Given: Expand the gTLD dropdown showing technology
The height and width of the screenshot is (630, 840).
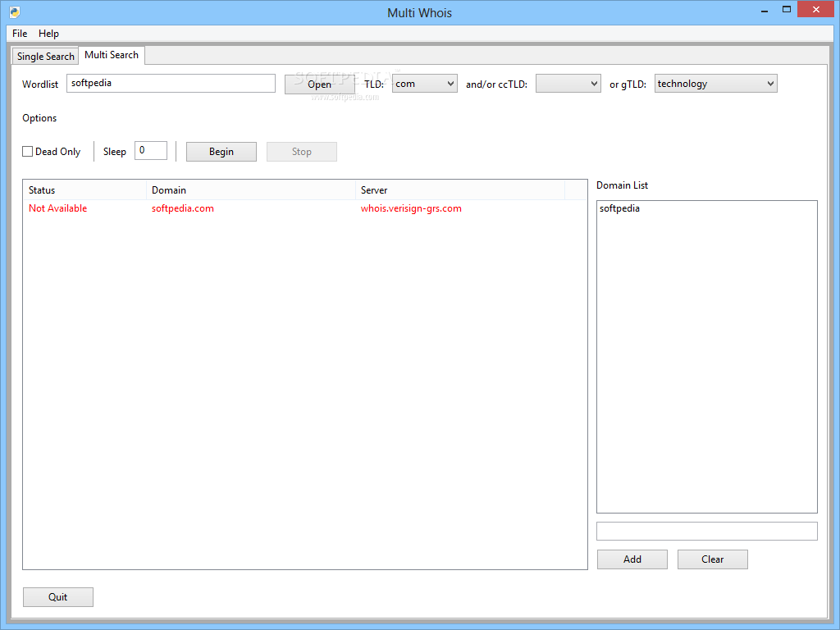Looking at the screenshot, I should pyautogui.click(x=715, y=84).
